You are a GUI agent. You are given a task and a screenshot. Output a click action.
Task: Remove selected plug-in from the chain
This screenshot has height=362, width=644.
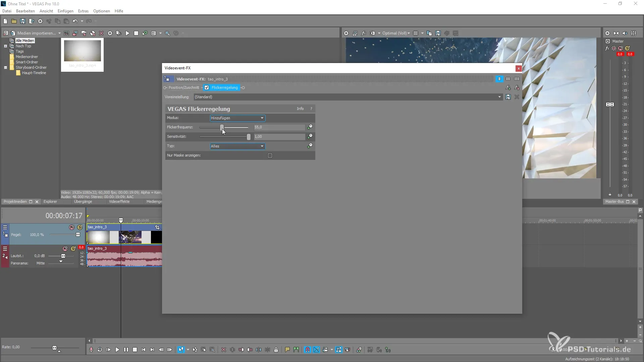click(x=517, y=87)
